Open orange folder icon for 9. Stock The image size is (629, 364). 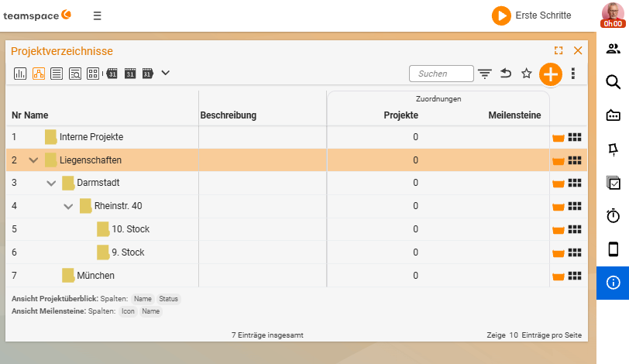pyautogui.click(x=558, y=253)
